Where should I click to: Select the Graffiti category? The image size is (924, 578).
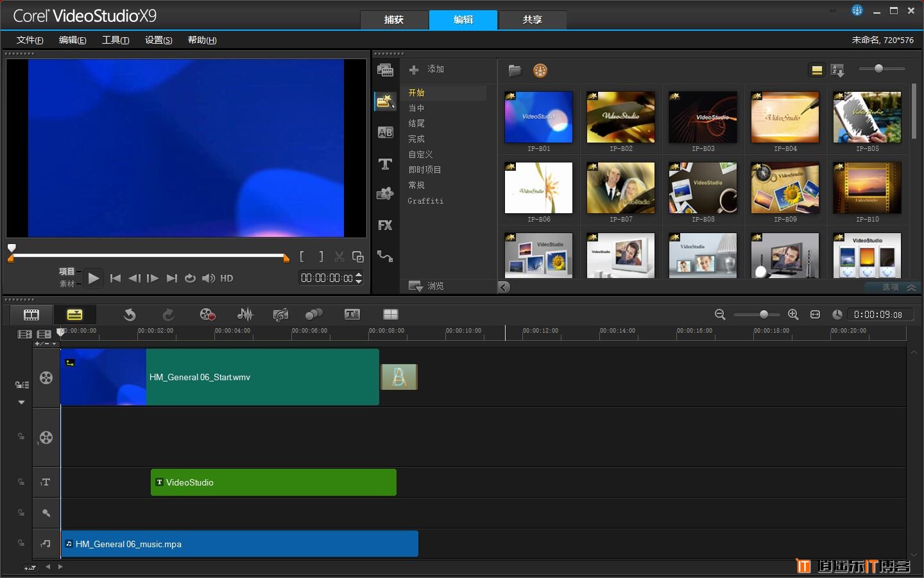tap(425, 201)
